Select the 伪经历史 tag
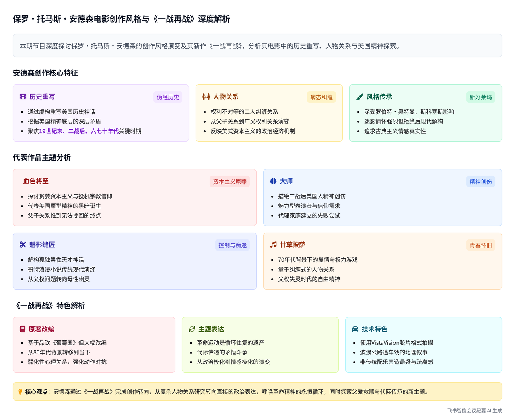Screen dimensions: 515x420 click(168, 97)
